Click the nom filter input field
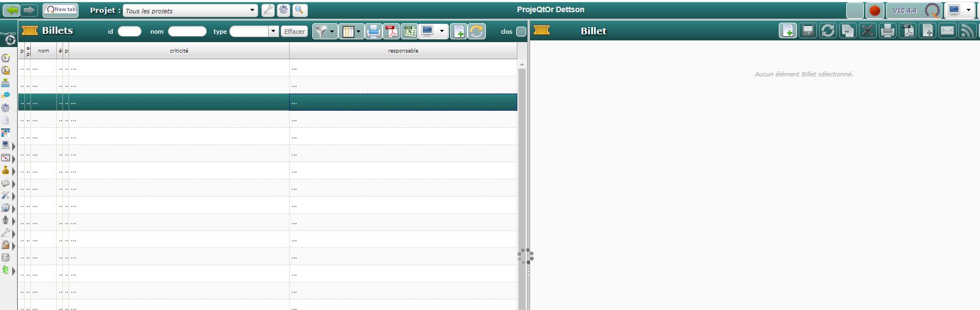Viewport: 980px width, 310px height. coord(187,32)
